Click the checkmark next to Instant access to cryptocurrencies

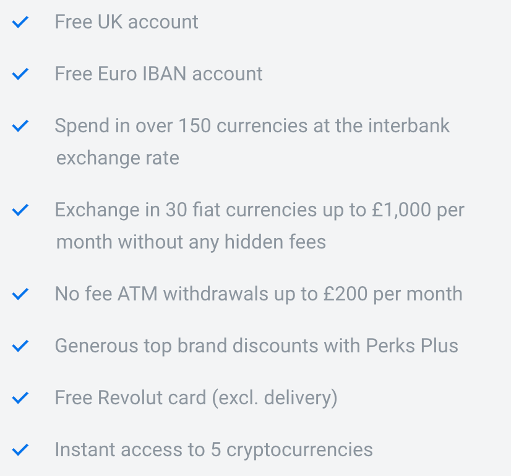20,450
